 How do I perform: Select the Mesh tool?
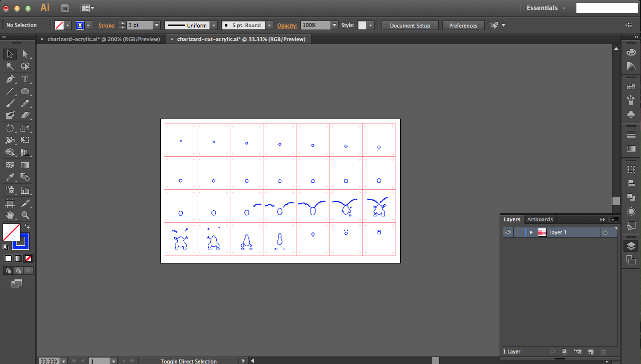(x=10, y=165)
